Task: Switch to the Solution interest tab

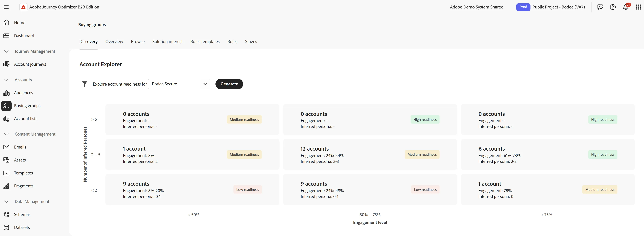Action: point(167,41)
